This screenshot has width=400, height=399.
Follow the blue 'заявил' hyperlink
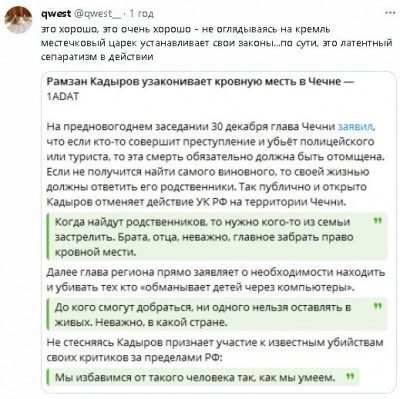[357, 127]
